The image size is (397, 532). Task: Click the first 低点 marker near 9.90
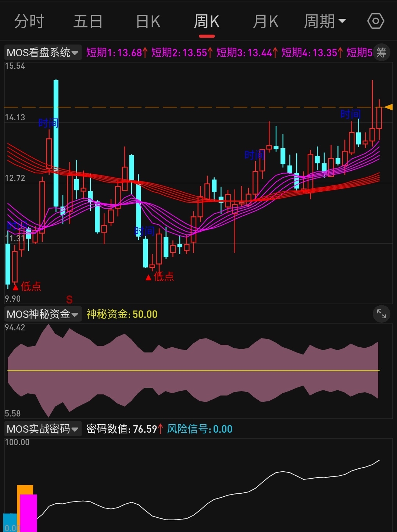click(x=27, y=287)
